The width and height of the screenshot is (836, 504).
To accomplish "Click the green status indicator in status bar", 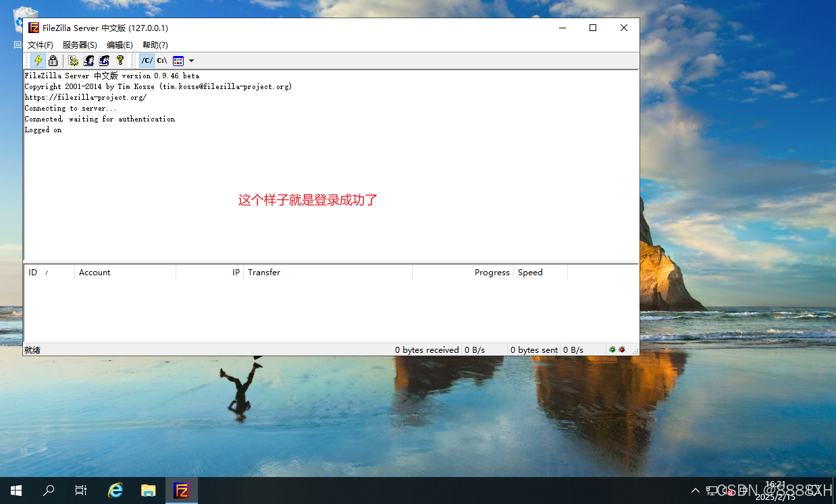I will pyautogui.click(x=612, y=349).
